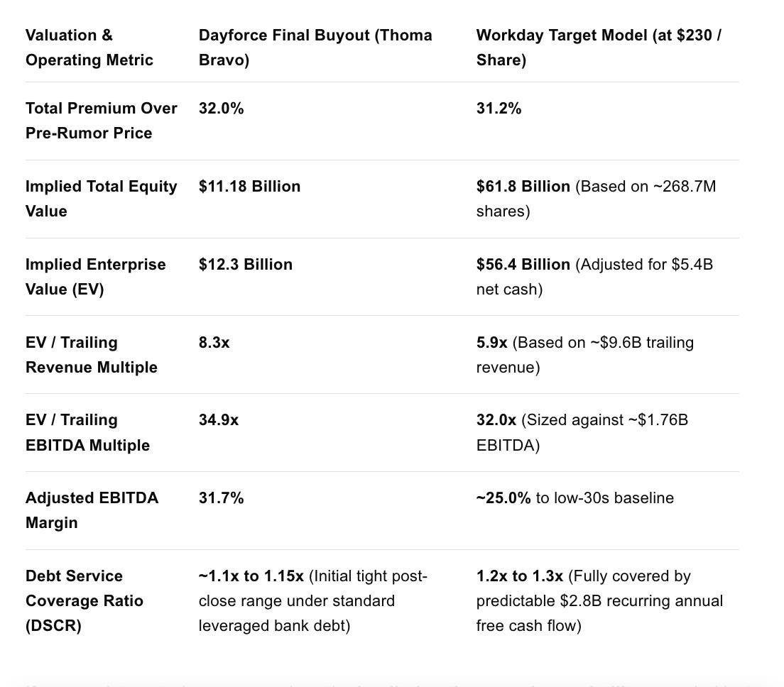Select the '1.2x to 1.3x' DSCR value

(x=520, y=576)
